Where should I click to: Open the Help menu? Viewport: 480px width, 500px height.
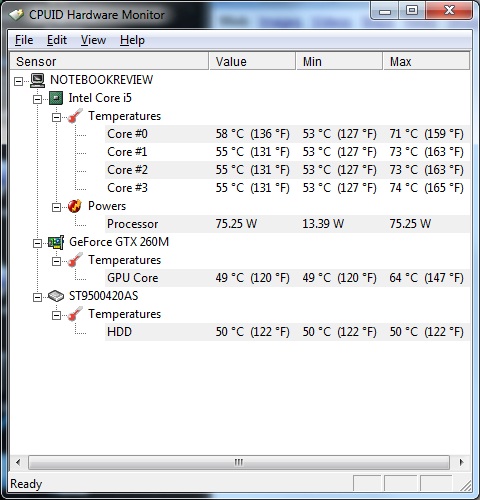[132, 40]
